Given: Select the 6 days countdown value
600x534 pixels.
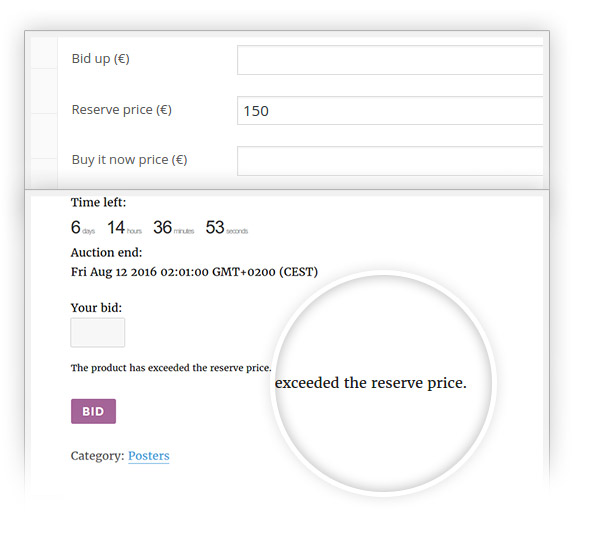Looking at the screenshot, I should pyautogui.click(x=83, y=228).
